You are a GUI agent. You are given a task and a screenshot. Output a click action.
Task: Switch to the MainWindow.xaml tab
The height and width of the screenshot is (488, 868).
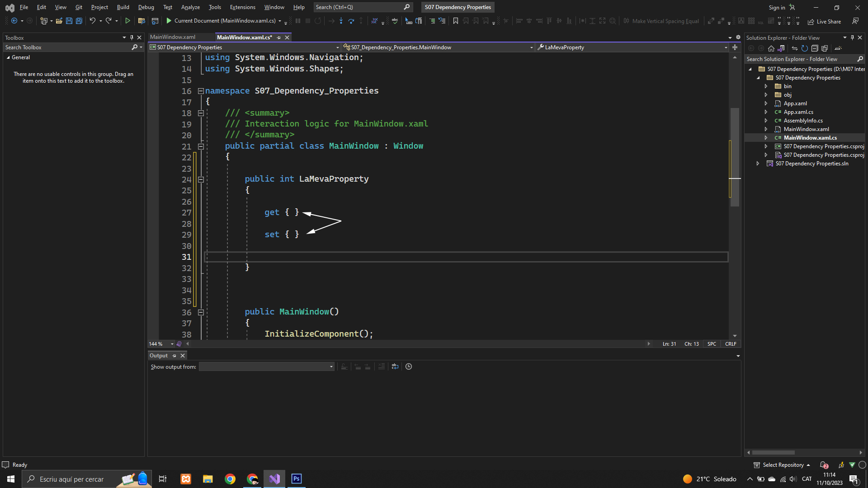173,37
